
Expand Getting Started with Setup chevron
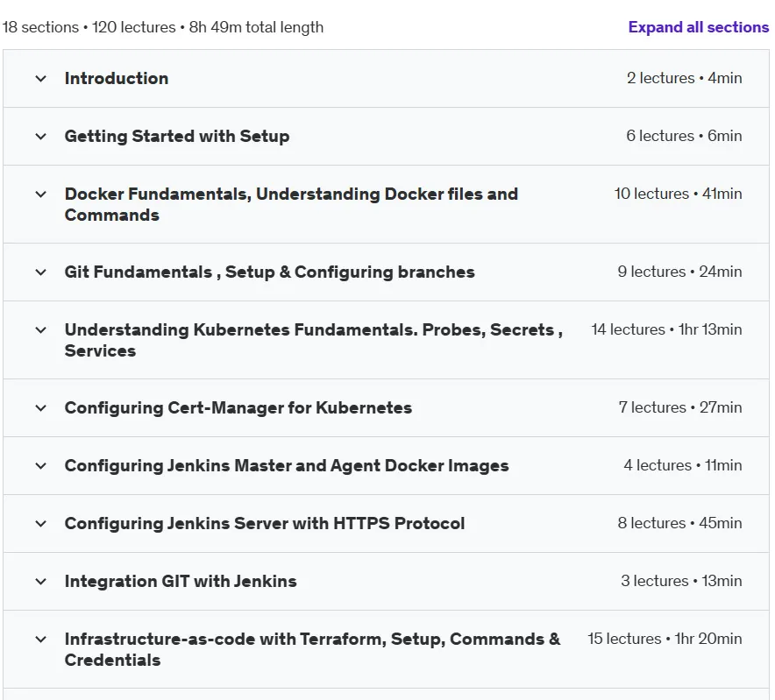tap(41, 137)
